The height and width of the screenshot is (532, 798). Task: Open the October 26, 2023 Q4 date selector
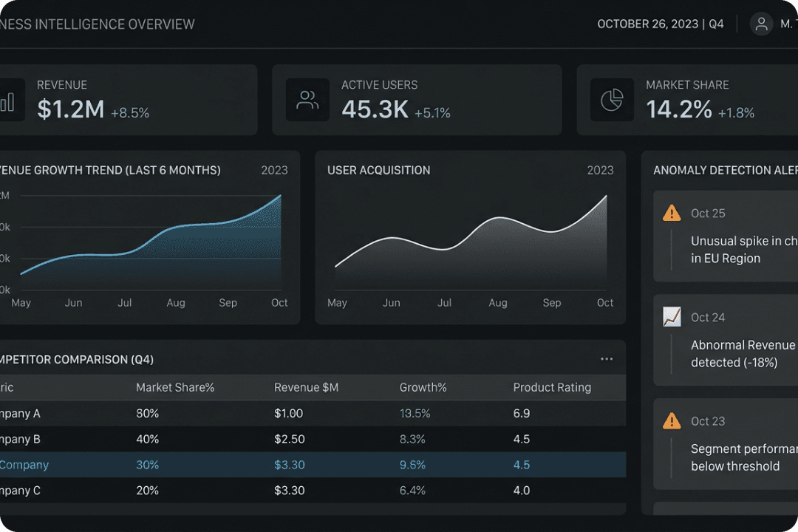[x=661, y=24]
